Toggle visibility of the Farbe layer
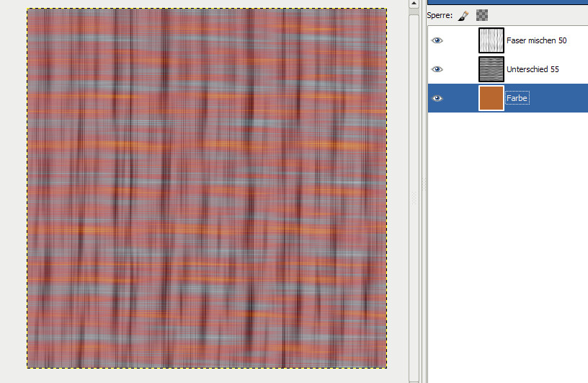The height and width of the screenshot is (383, 588). point(437,98)
